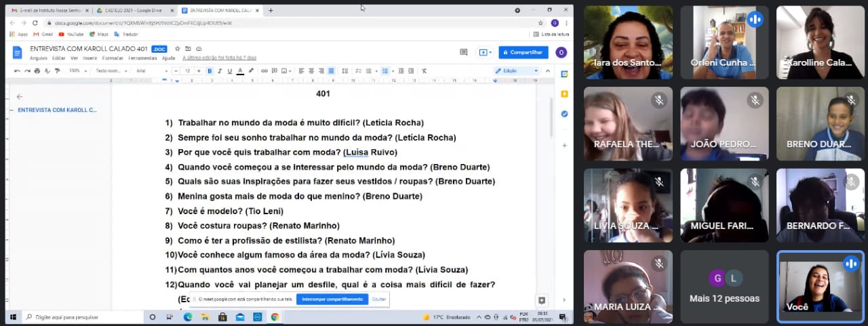
Task: Toggle justified text alignment
Action: coord(331,70)
